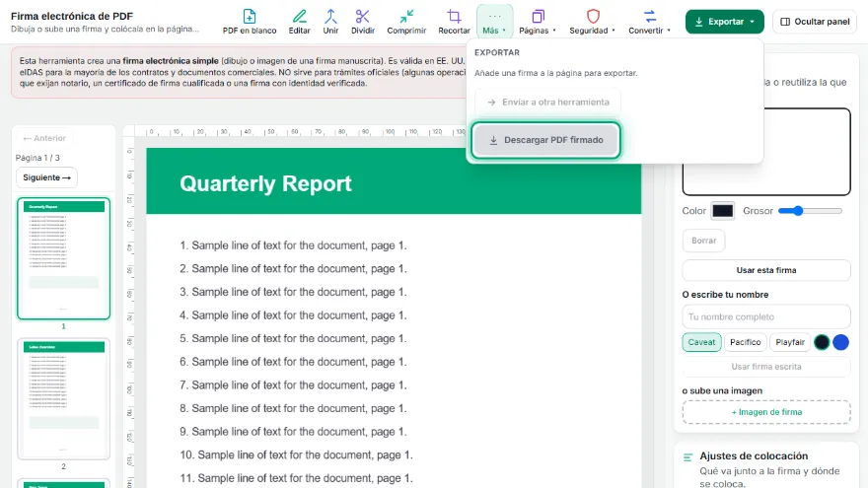Screen dimensions: 868x488
Task: Focus the Tu nombre completo field
Action: click(766, 317)
